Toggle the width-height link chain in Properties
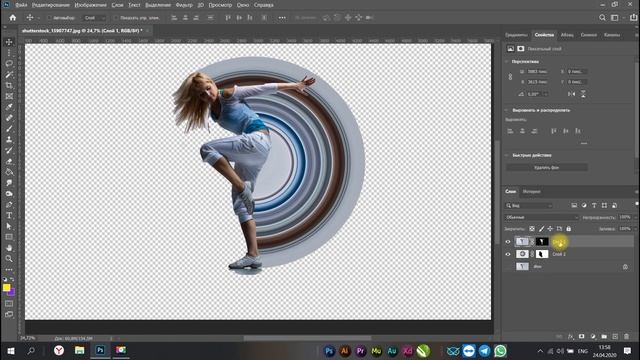Image resolution: width=640 pixels, height=360 pixels. tap(510, 76)
